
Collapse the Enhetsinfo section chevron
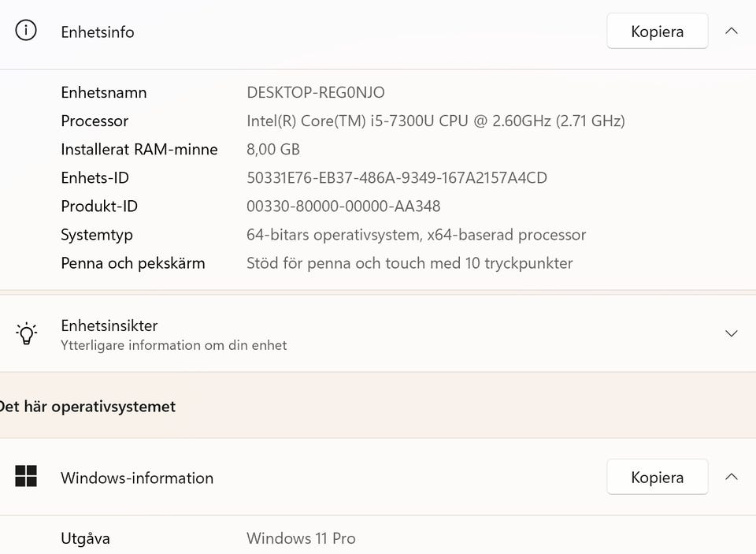(731, 32)
